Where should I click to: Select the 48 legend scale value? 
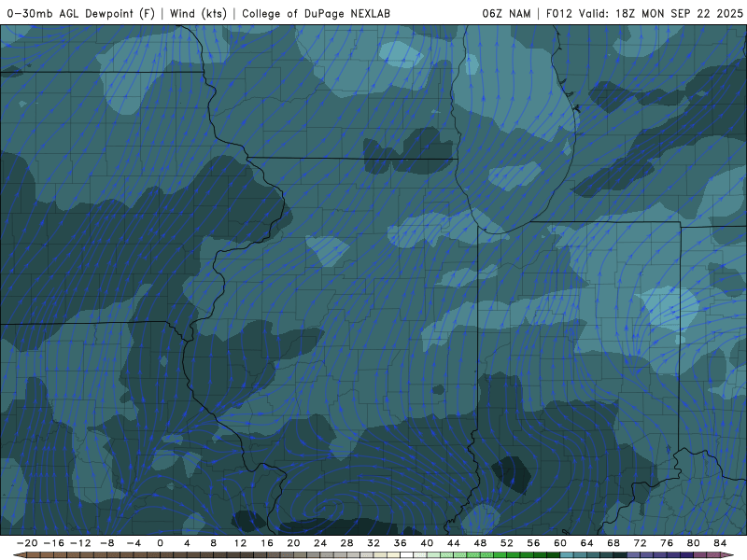coord(480,543)
